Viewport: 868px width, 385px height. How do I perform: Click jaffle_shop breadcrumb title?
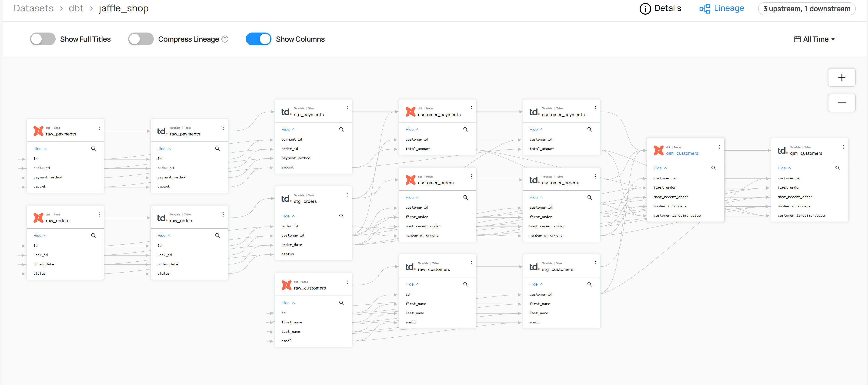click(124, 8)
